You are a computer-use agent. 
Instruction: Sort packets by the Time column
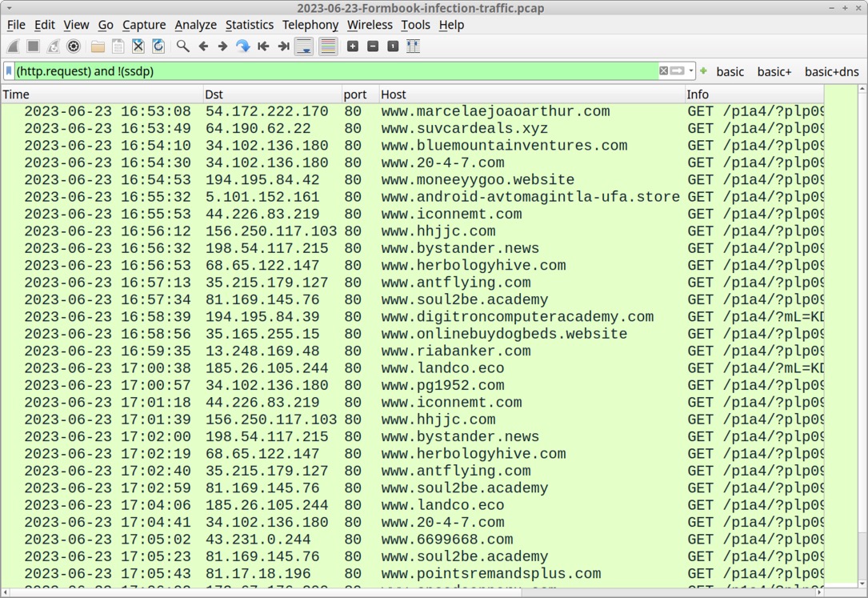pyautogui.click(x=102, y=94)
